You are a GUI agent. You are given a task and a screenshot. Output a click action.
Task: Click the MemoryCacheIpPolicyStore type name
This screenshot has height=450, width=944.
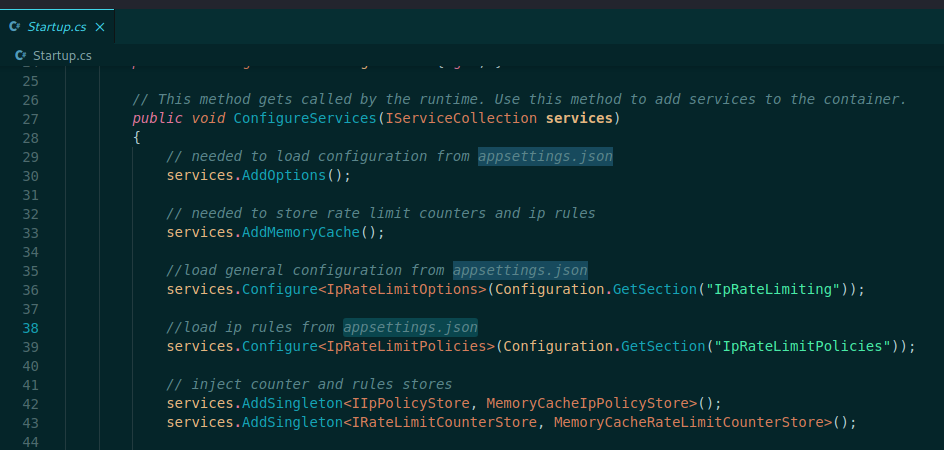pyautogui.click(x=590, y=404)
